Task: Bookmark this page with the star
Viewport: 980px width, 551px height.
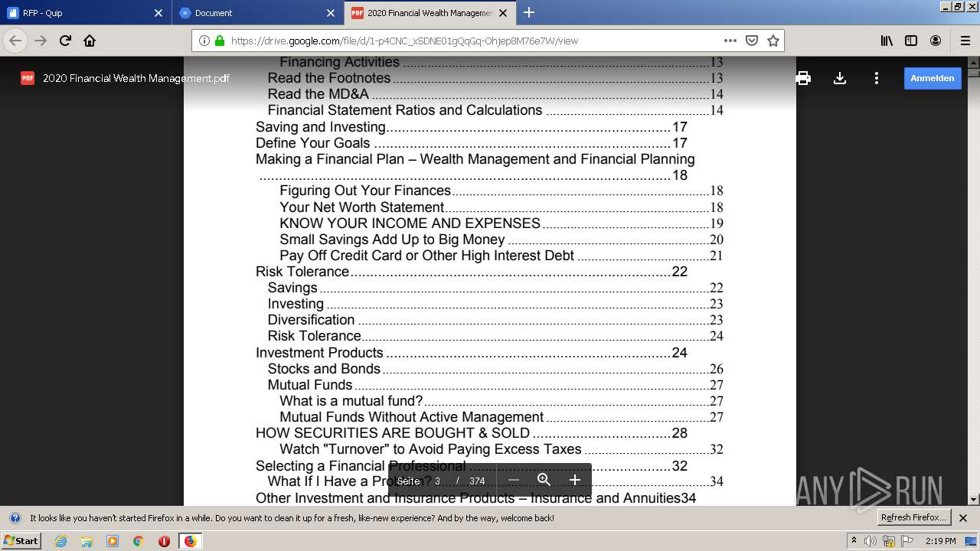Action: [x=773, y=41]
